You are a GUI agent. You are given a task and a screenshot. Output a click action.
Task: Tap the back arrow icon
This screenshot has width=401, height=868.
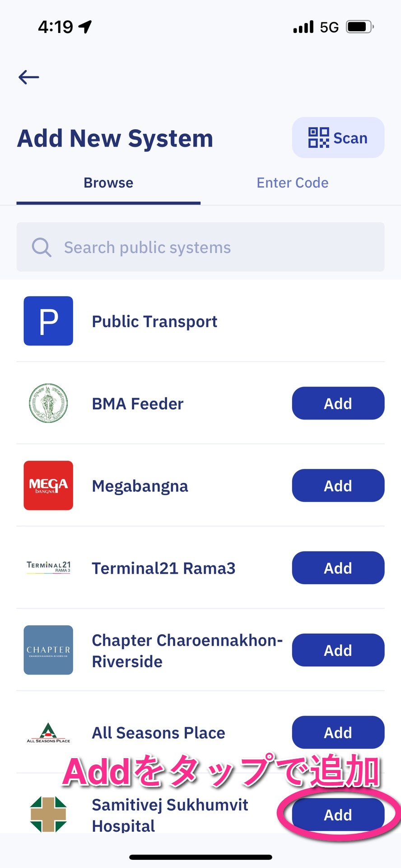click(x=28, y=77)
